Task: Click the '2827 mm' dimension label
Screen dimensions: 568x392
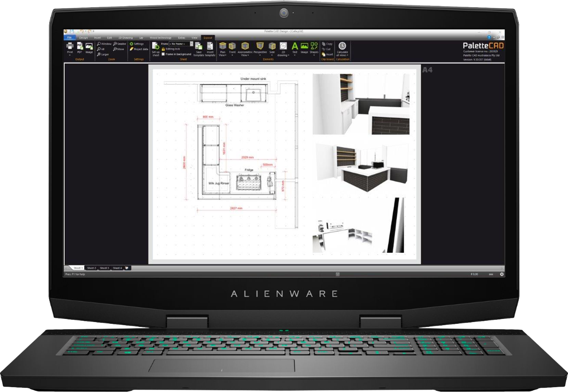Action: (x=236, y=208)
